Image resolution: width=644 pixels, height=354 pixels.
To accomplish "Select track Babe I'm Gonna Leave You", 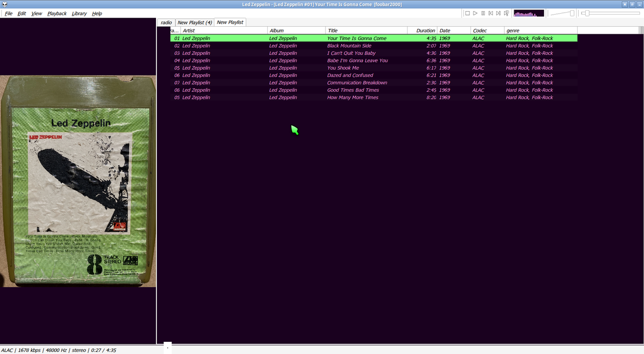I will [x=374, y=60].
